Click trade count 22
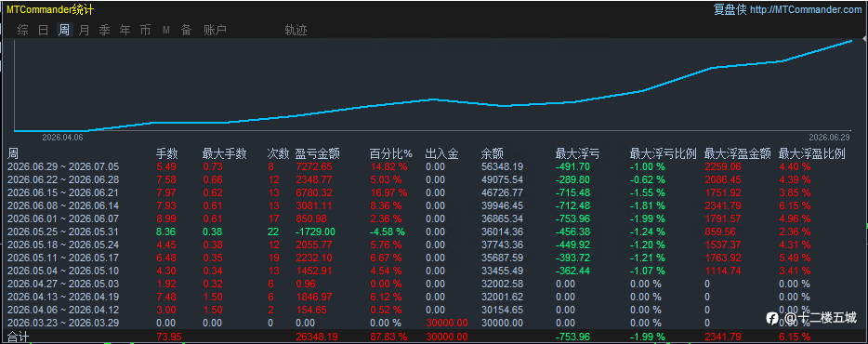Viewport: 868px width, 344px height. click(272, 232)
